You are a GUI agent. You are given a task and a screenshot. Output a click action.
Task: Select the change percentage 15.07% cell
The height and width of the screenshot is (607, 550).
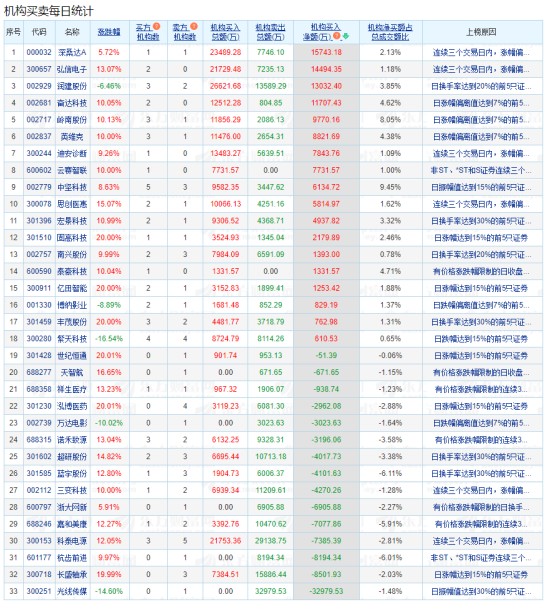(109, 204)
